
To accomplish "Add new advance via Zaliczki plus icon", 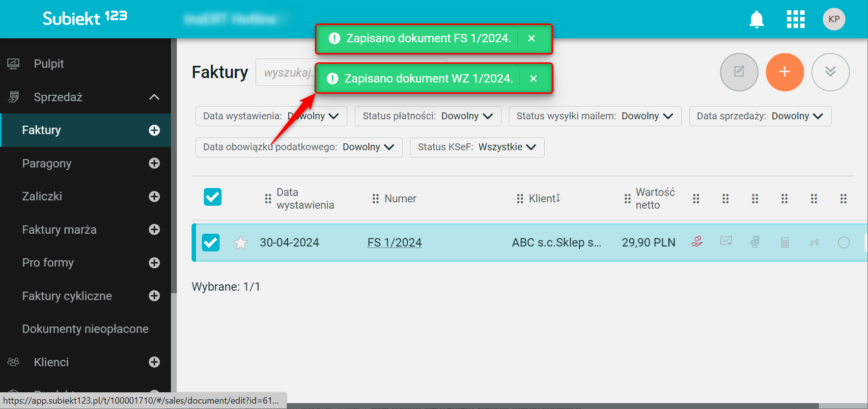I will coord(154,196).
